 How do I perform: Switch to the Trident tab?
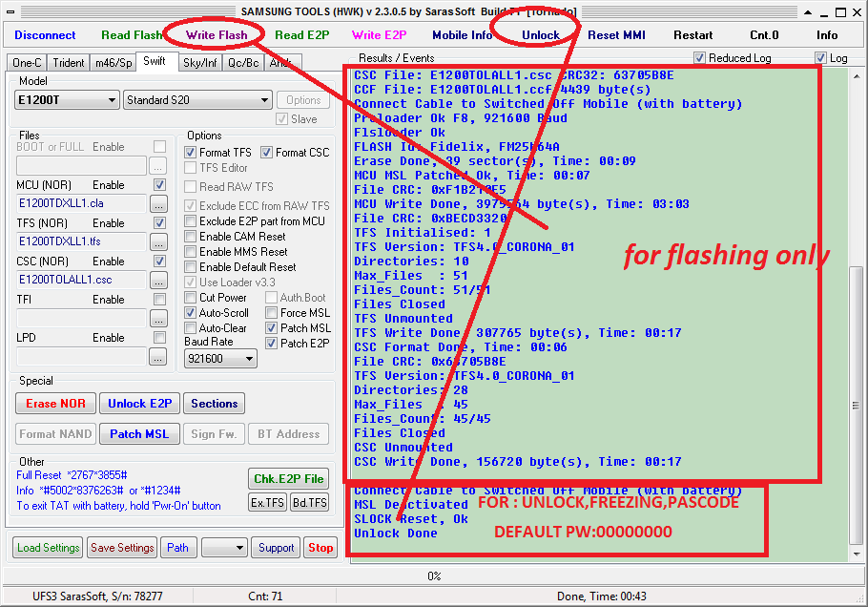point(69,63)
